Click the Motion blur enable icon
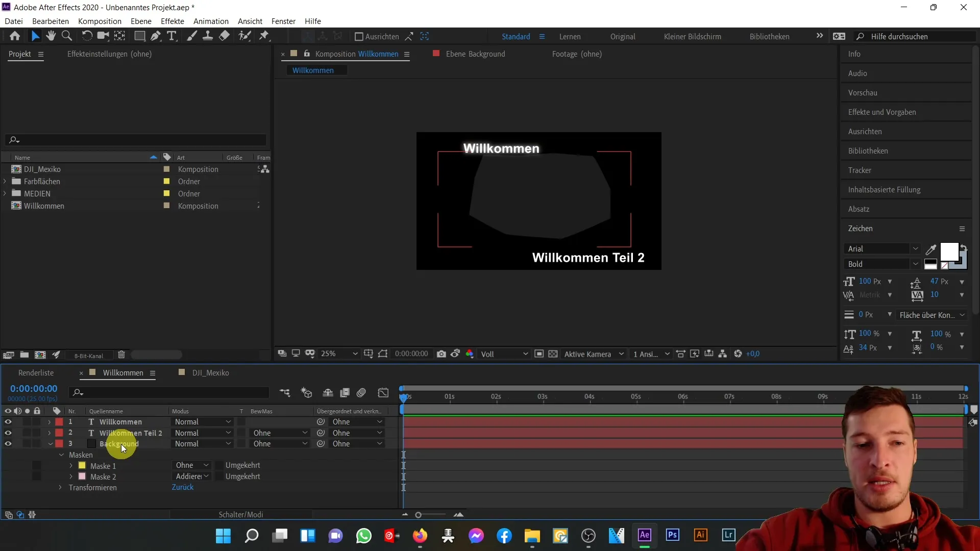Image resolution: width=980 pixels, height=551 pixels. [x=361, y=393]
